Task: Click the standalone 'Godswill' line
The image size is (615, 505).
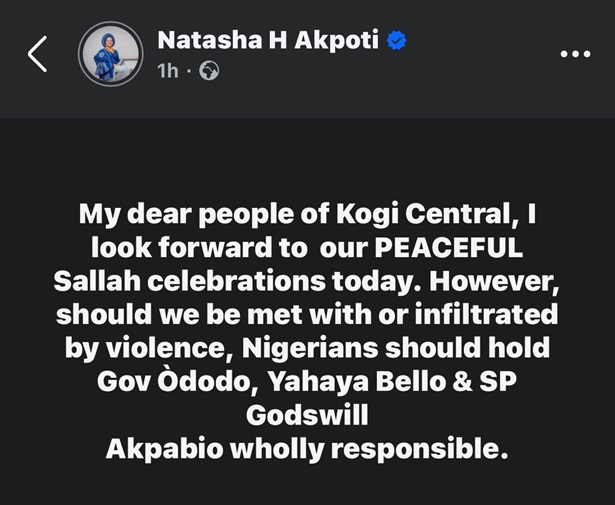Action: 307,415
